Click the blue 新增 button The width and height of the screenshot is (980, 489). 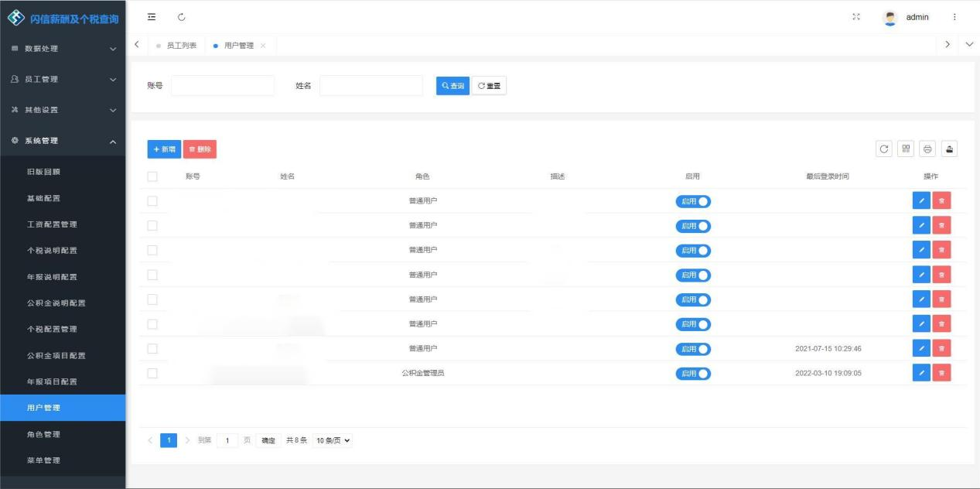(x=164, y=149)
